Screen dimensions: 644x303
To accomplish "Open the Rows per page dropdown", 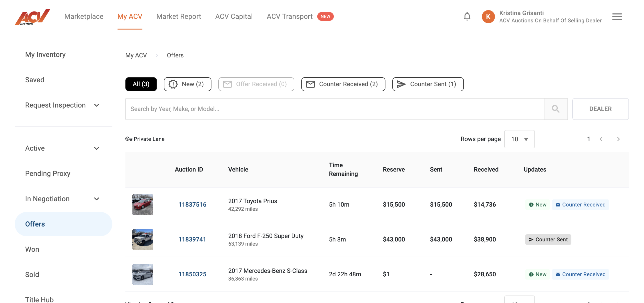I will [519, 139].
